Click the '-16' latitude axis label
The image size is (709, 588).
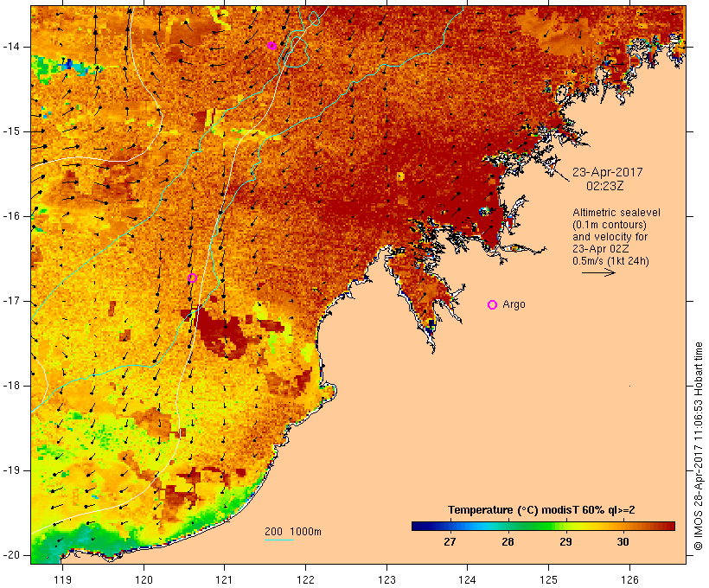coord(10,216)
